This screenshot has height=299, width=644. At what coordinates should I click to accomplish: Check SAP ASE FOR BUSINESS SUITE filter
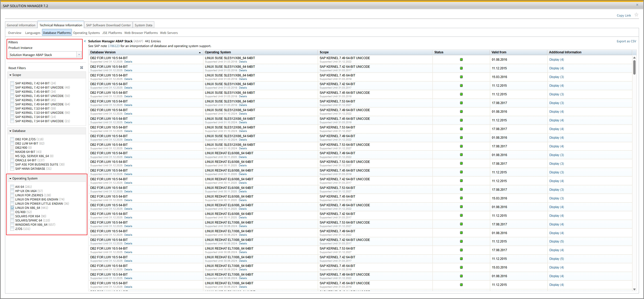pos(12,164)
